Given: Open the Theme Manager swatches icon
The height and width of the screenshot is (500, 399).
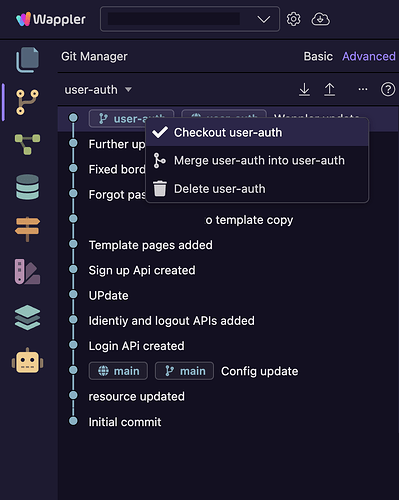Looking at the screenshot, I should [27, 272].
